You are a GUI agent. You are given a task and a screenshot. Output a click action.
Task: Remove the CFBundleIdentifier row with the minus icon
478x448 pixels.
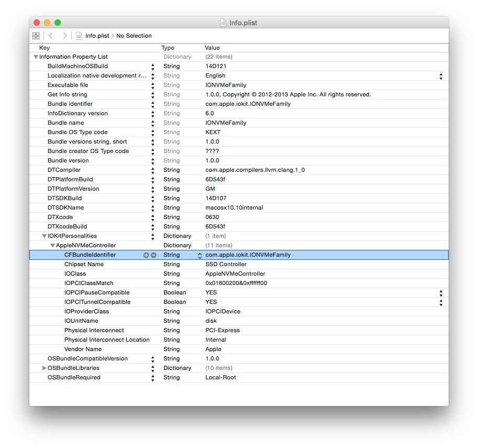tap(154, 255)
